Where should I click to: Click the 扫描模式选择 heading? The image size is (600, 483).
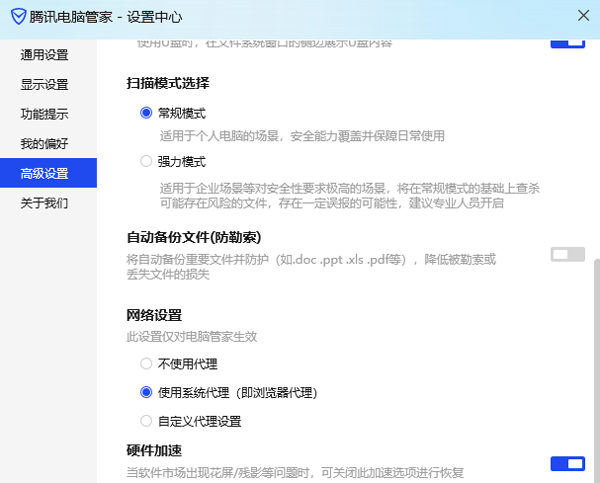tap(168, 83)
